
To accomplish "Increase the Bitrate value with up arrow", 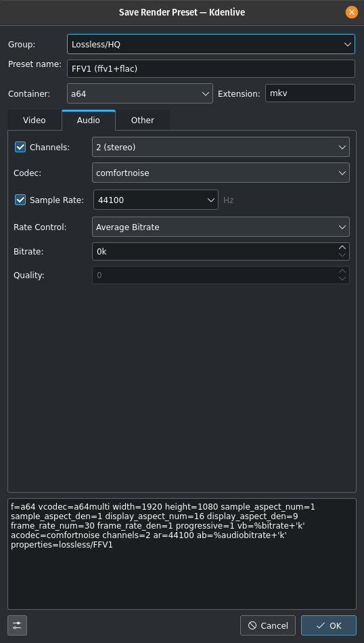I will [342, 248].
